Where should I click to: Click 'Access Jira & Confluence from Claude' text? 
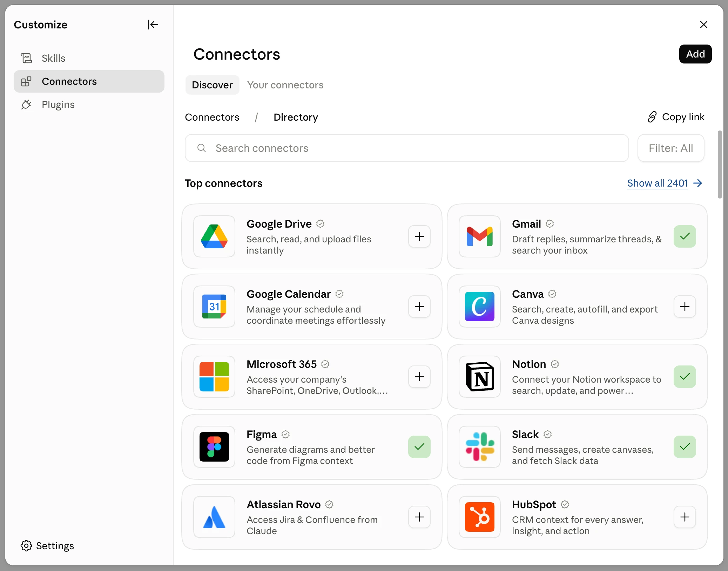tap(312, 525)
